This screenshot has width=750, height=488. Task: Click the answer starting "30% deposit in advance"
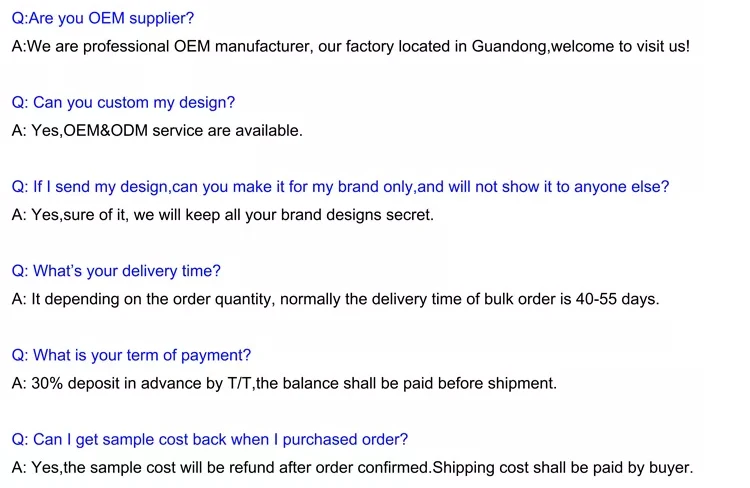tap(284, 383)
